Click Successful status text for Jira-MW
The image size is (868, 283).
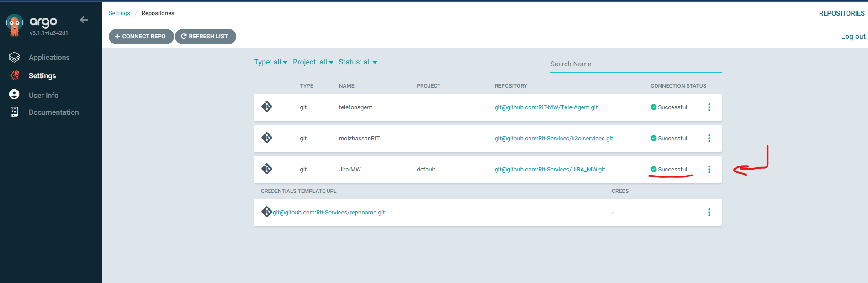(672, 169)
